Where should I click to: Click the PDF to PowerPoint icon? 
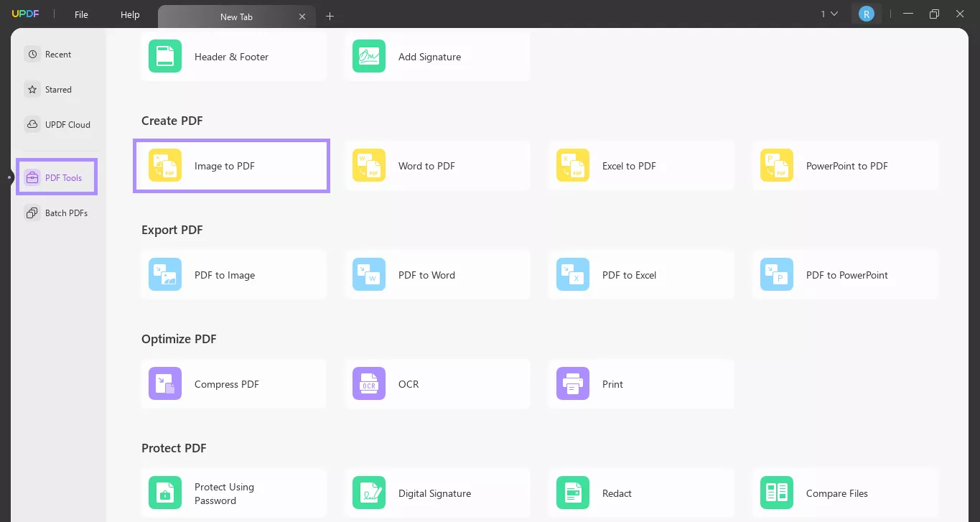pyautogui.click(x=777, y=274)
